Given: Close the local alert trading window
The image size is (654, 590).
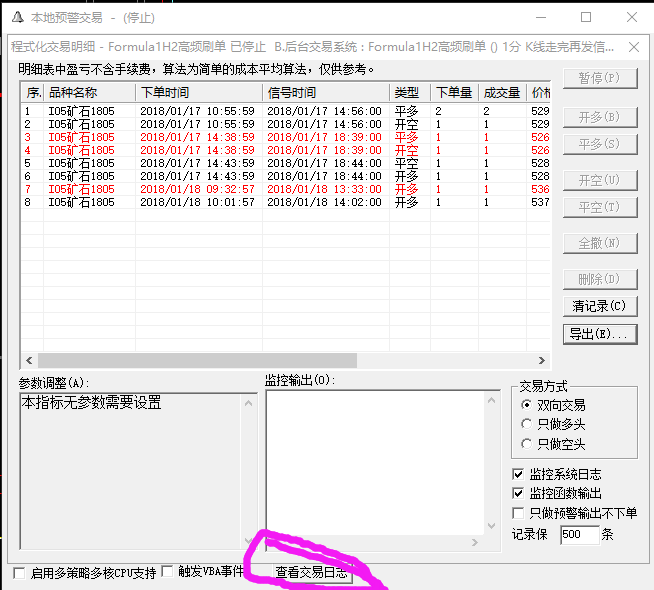Looking at the screenshot, I should point(631,17).
